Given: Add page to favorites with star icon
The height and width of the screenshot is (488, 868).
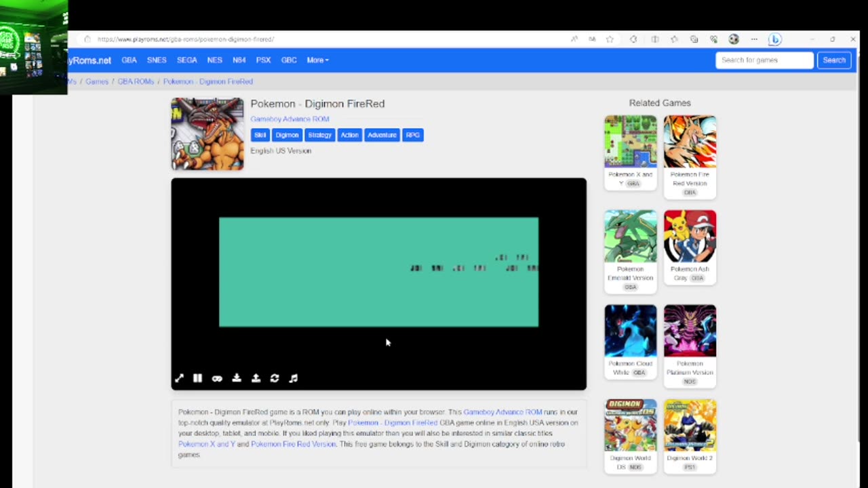Looking at the screenshot, I should coord(610,39).
